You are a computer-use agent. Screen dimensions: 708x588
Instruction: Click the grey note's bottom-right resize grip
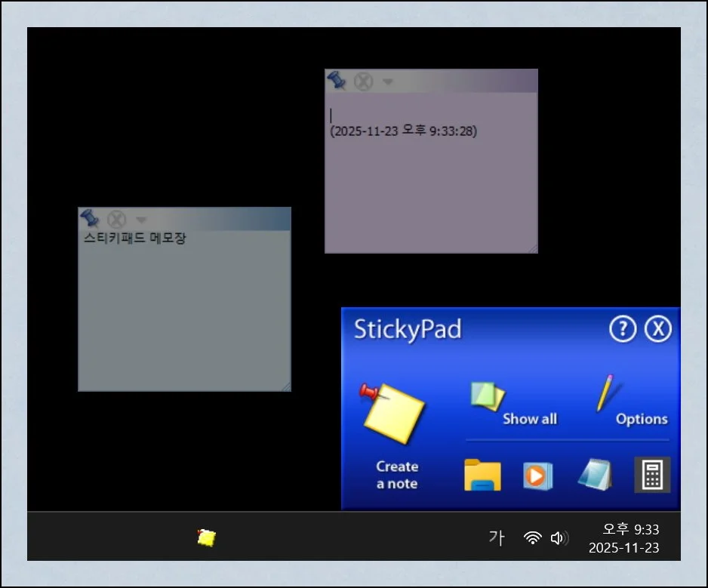[285, 386]
